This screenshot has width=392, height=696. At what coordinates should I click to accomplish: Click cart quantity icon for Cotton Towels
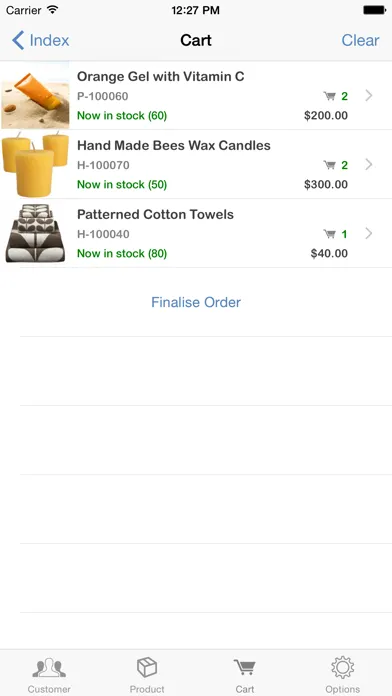click(x=329, y=234)
